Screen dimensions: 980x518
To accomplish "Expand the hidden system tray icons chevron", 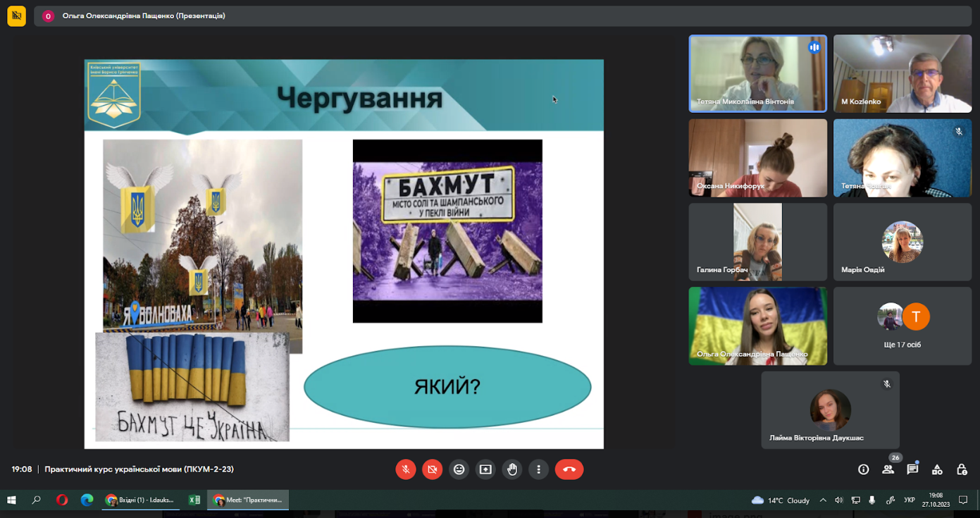I will (x=823, y=500).
